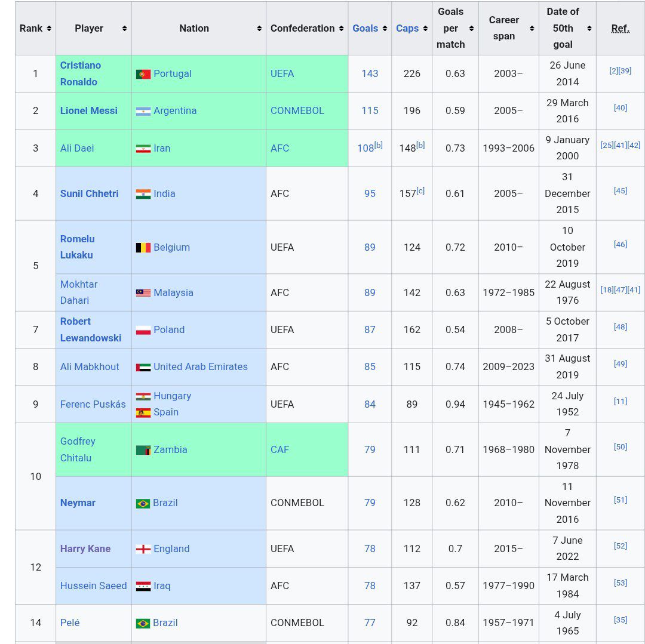Open Godfrey Chitalu's player link
This screenshot has height=644, width=645.
coord(78,449)
